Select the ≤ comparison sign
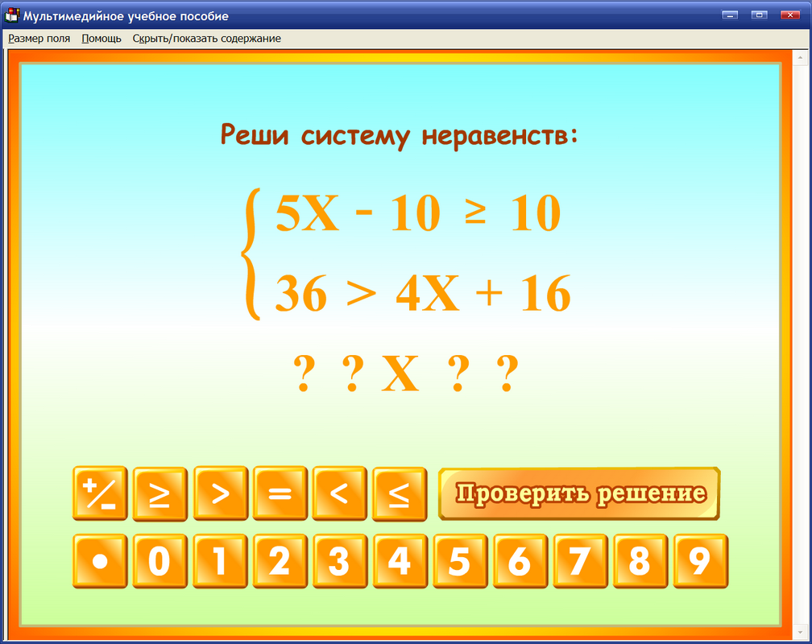 click(399, 493)
